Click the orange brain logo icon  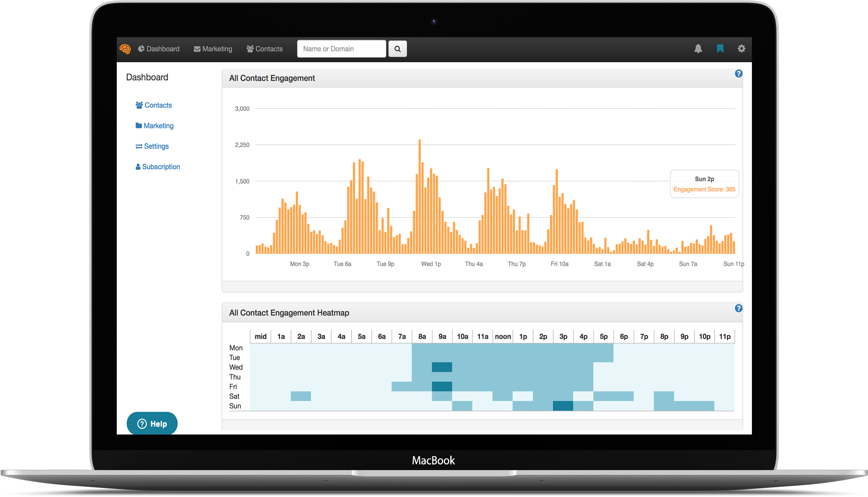(x=125, y=49)
